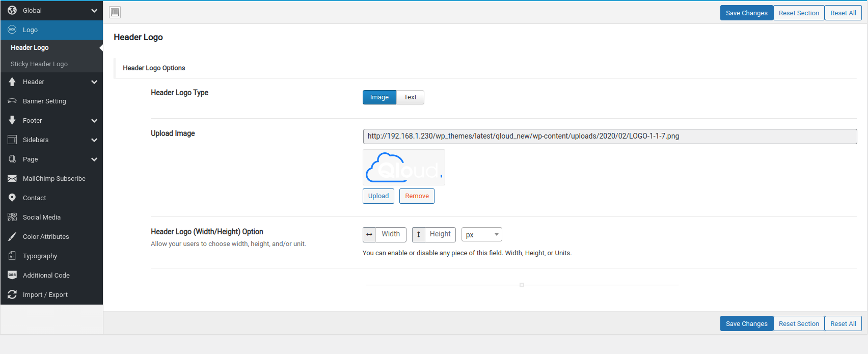Viewport: 868px width, 354px height.
Task: Open the Logo menu section
Action: click(51, 30)
